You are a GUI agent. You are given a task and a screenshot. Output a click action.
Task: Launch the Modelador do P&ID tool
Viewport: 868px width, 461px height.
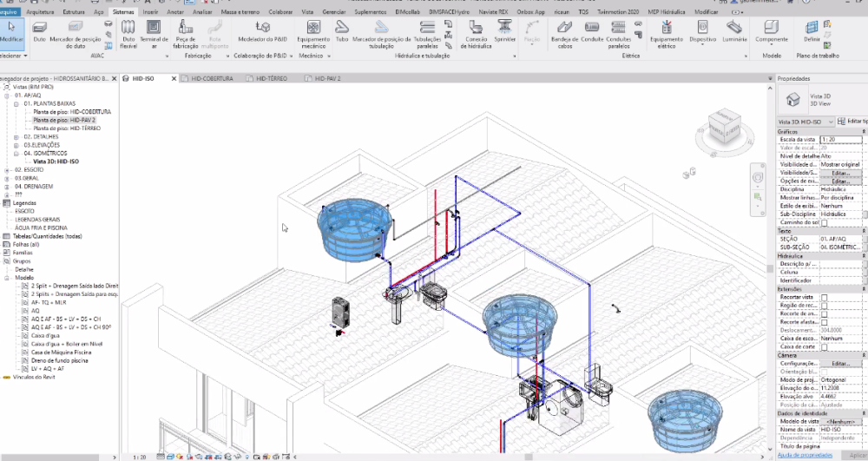262,32
